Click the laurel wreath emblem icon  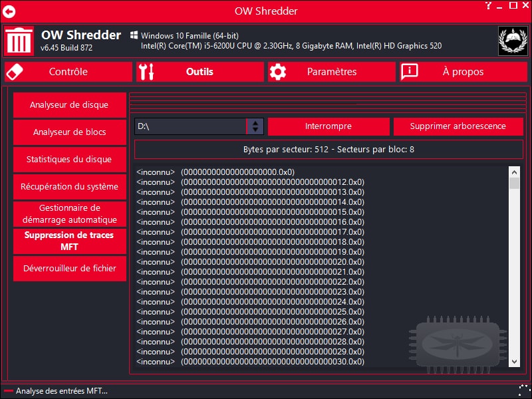point(513,41)
